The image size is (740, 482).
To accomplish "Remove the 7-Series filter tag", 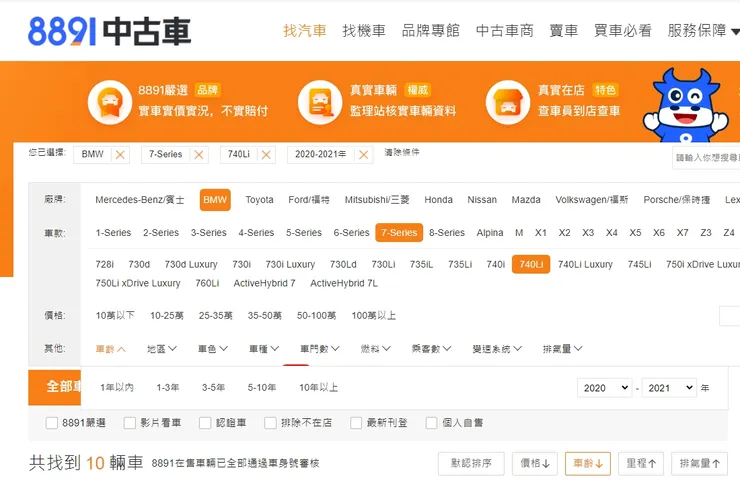I will tap(199, 155).
